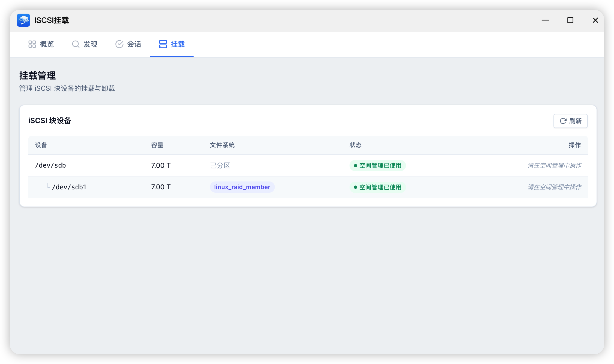Screen dimensions: 614x364
Task: Click the 刷新 refresh button
Action: [x=570, y=121]
